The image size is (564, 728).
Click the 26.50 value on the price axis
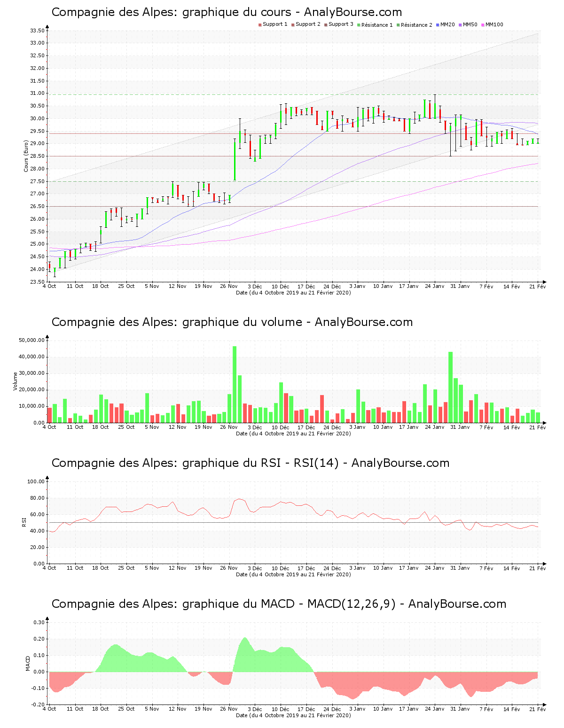tap(37, 206)
